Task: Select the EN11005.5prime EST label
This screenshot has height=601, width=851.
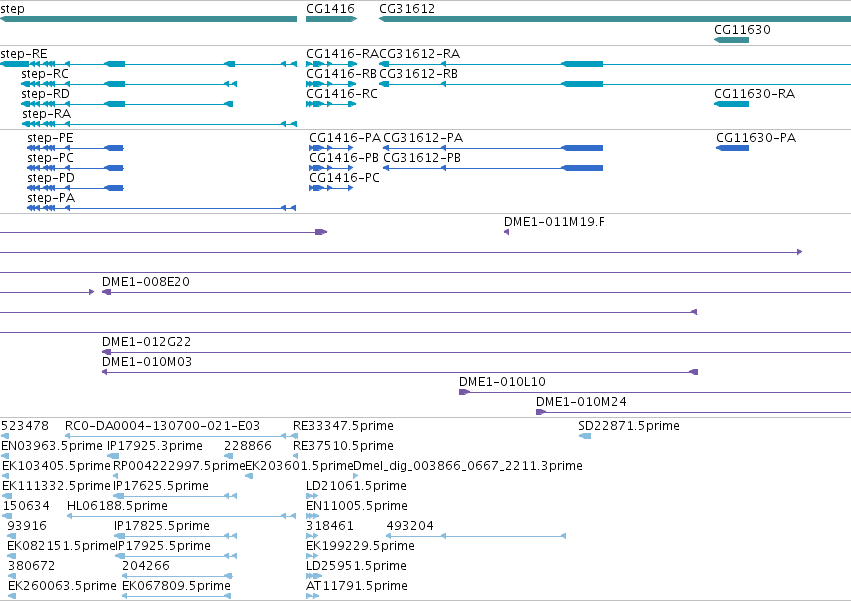Action: [357, 507]
